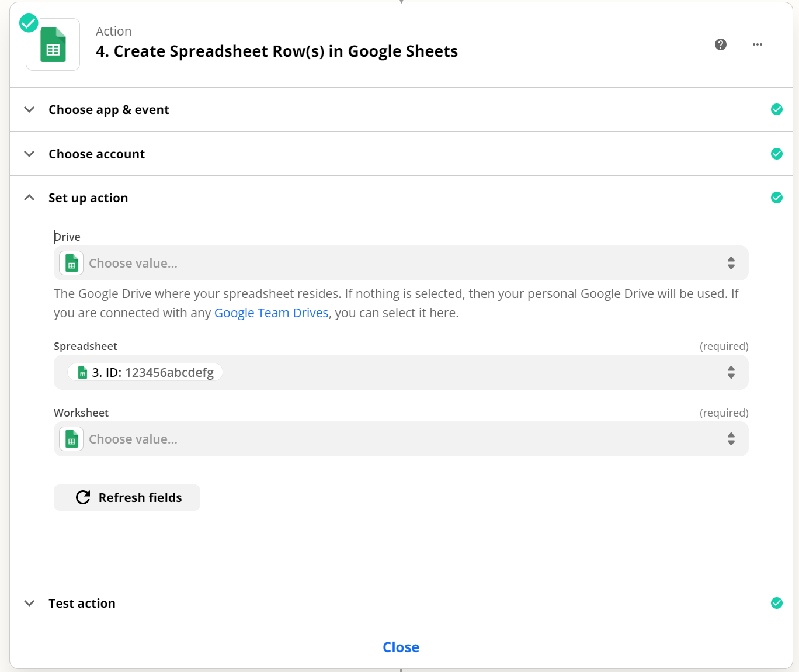This screenshot has height=672, width=799.
Task: Open Spreadsheet dropdown arrows
Action: pos(731,372)
